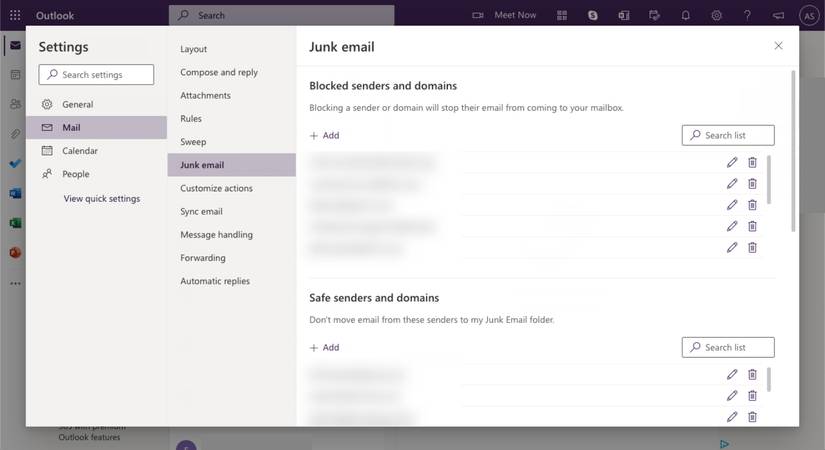This screenshot has height=450, width=825.
Task: Open Message handling settings
Action: [232, 234]
